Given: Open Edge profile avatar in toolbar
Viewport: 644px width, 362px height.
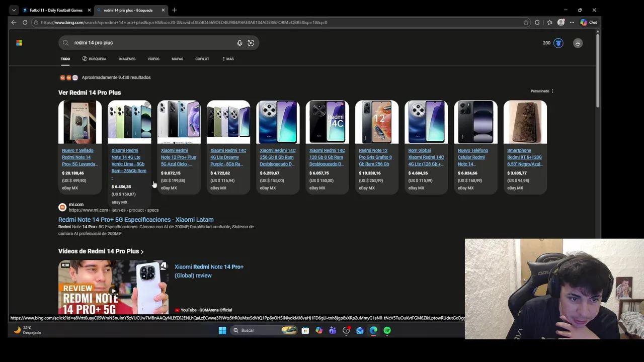Looking at the screenshot, I should (x=561, y=22).
